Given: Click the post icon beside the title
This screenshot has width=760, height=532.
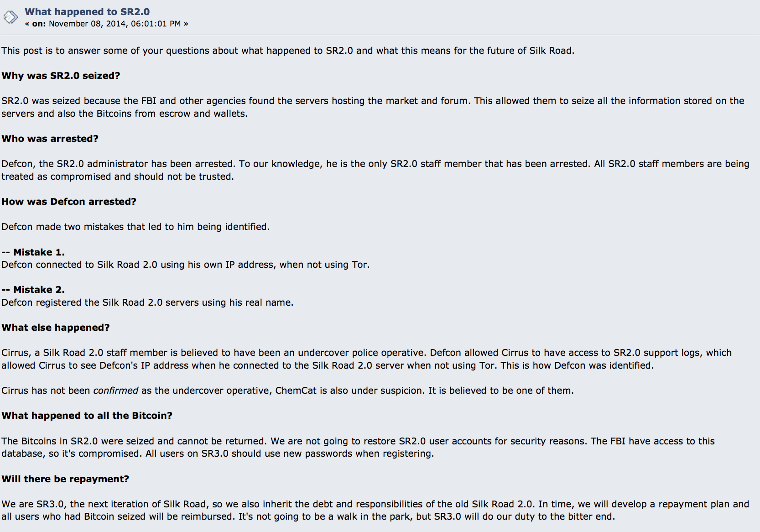Looking at the screenshot, I should (10, 17).
